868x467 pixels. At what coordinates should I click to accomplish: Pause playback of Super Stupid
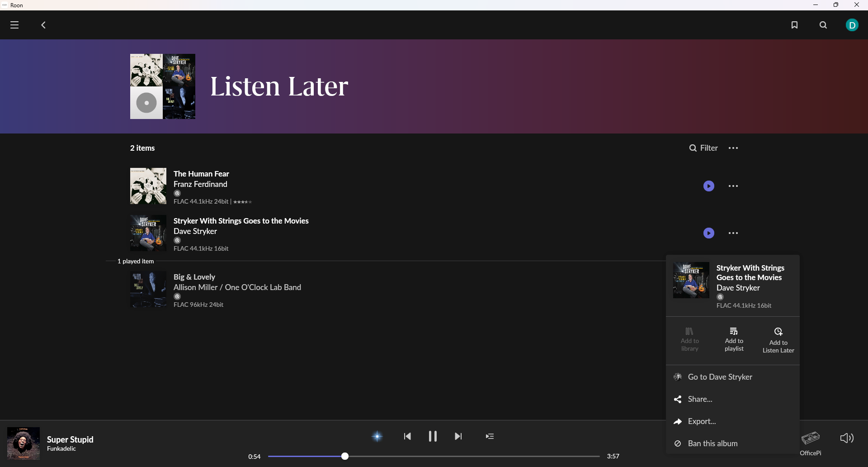433,436
